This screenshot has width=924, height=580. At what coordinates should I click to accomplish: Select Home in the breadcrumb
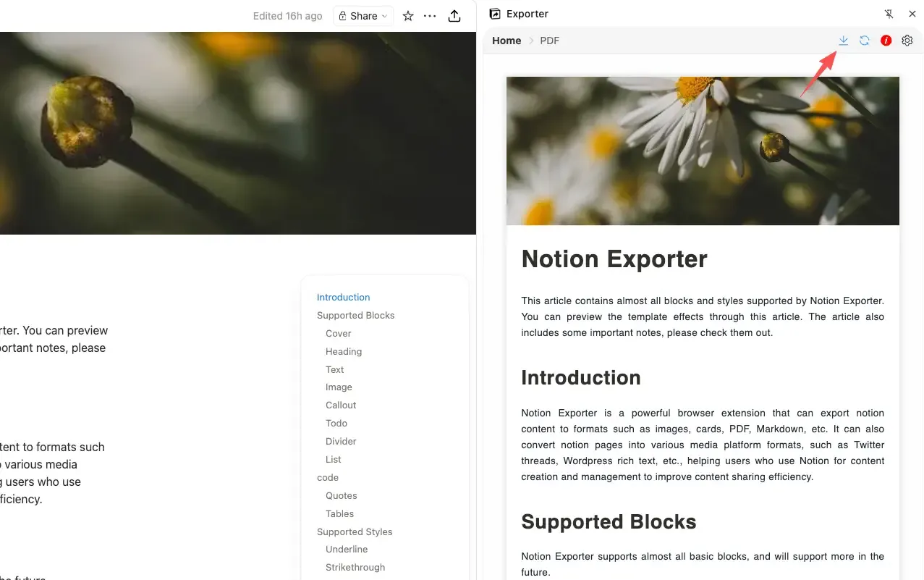pos(506,41)
